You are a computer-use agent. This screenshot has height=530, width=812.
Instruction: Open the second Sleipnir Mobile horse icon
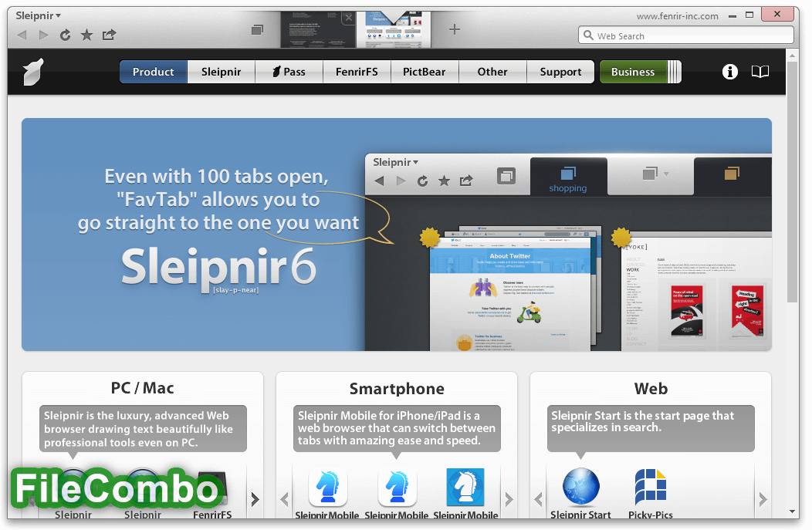[398, 488]
